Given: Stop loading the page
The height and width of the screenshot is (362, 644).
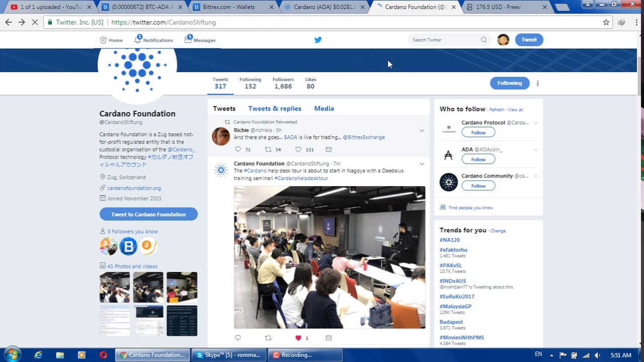Looking at the screenshot, I should click(x=35, y=22).
